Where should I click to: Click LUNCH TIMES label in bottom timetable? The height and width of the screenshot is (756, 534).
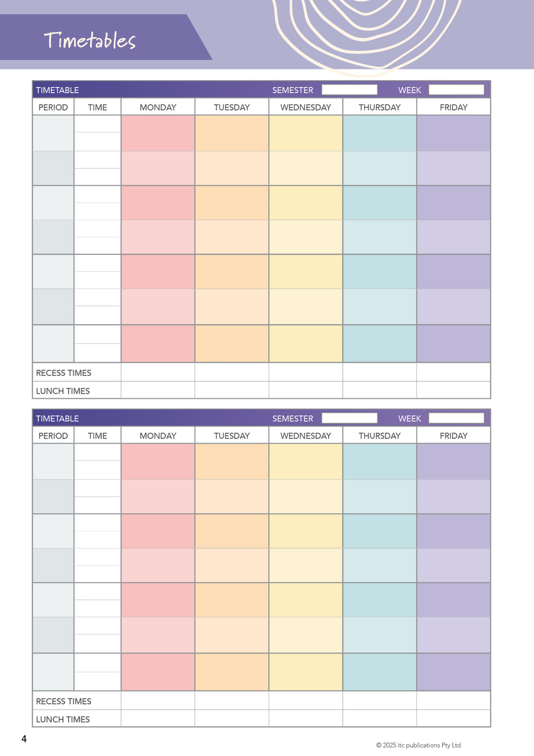[x=63, y=719]
